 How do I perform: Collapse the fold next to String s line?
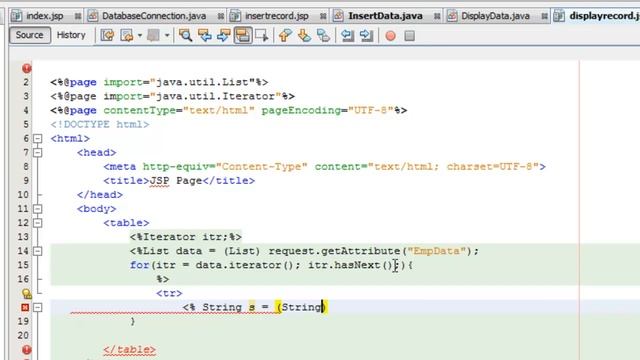click(38, 307)
